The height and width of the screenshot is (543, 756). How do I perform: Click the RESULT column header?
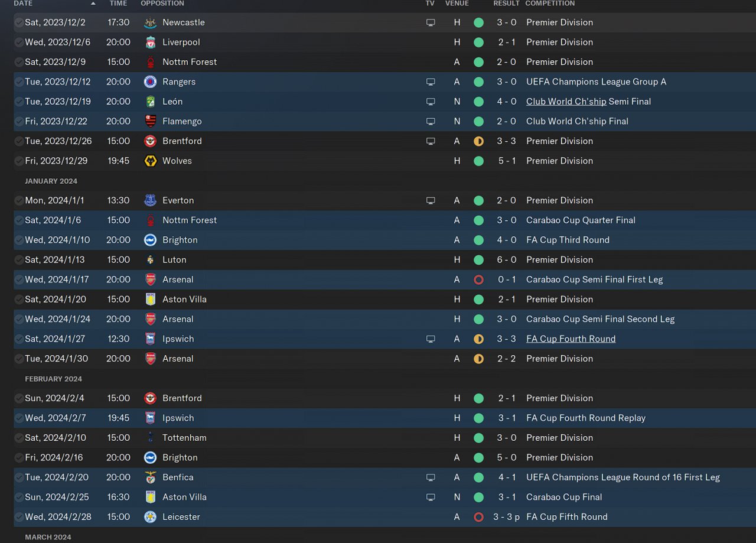point(506,4)
